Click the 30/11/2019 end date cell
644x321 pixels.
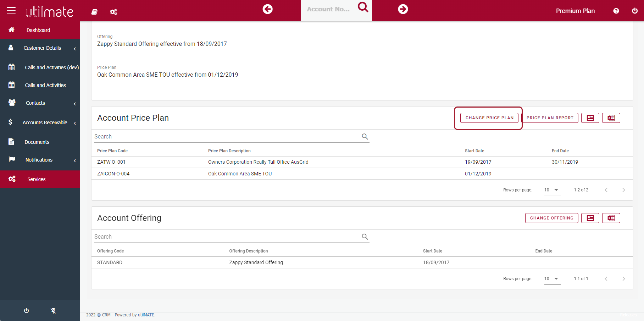click(565, 162)
